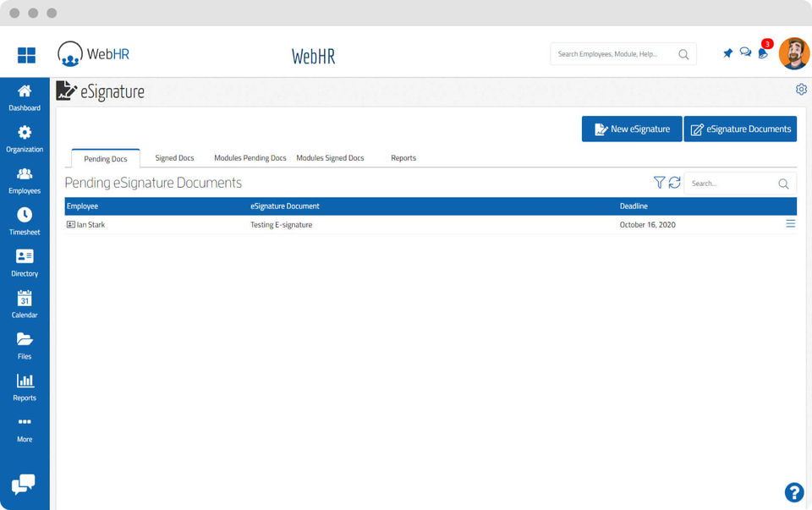Open the apps grid icon
812x510 pixels.
pyautogui.click(x=26, y=55)
